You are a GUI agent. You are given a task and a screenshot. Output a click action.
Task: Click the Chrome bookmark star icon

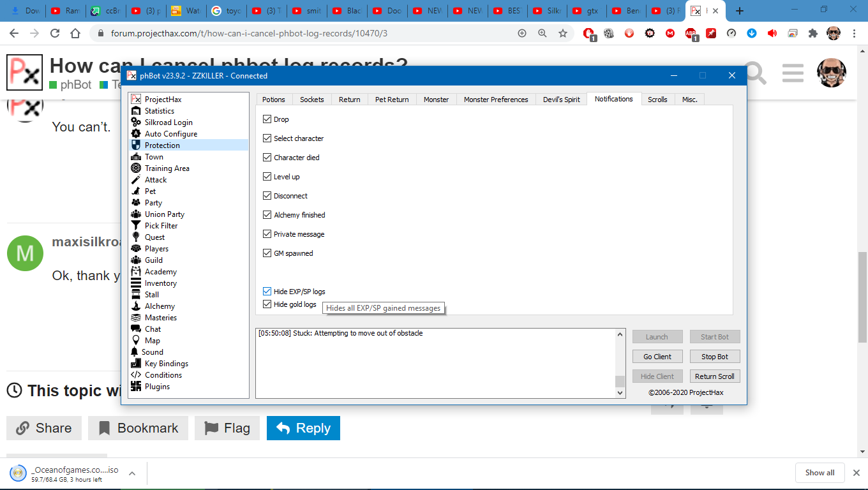pyautogui.click(x=563, y=34)
